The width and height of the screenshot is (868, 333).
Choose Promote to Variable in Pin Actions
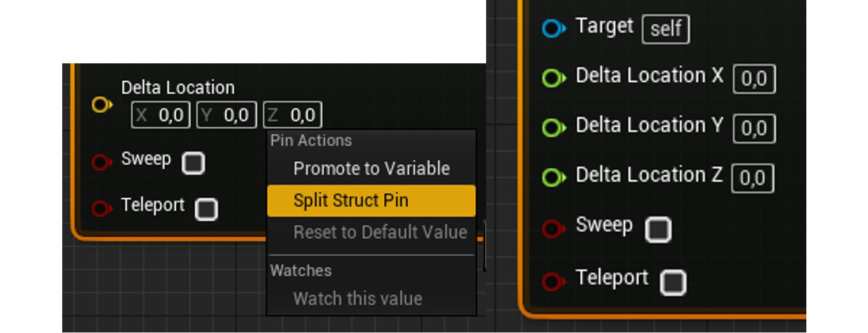tap(372, 169)
